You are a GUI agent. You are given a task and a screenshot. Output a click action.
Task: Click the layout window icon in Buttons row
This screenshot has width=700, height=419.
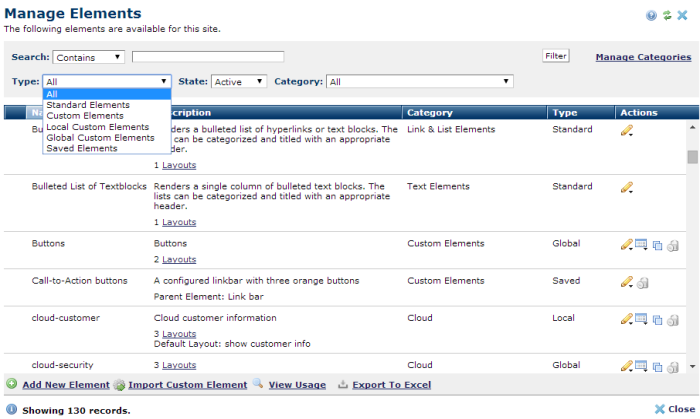tap(642, 243)
